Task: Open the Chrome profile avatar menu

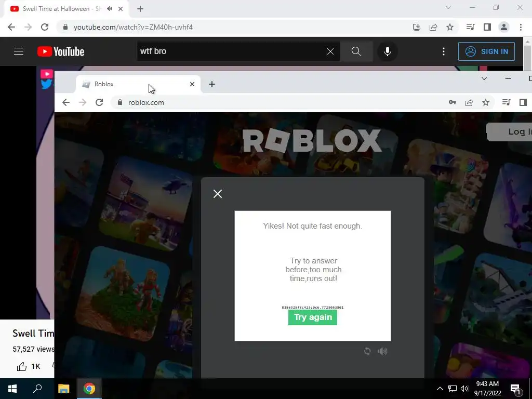Action: click(504, 27)
